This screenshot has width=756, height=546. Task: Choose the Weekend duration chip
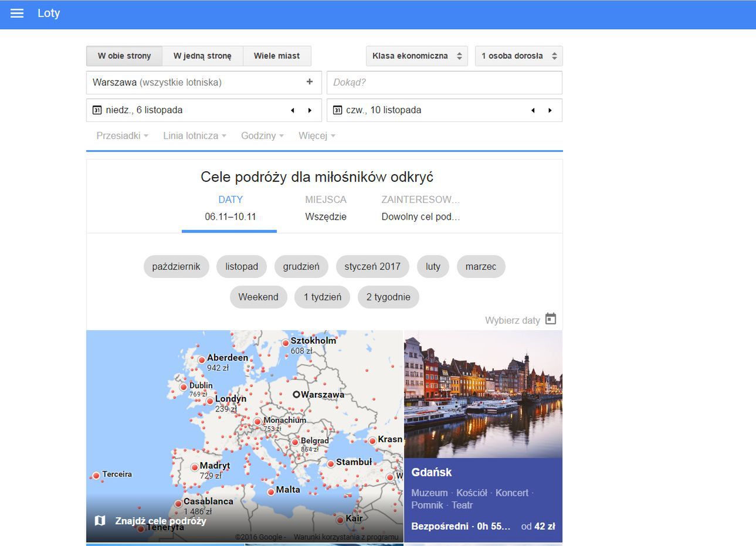click(258, 297)
